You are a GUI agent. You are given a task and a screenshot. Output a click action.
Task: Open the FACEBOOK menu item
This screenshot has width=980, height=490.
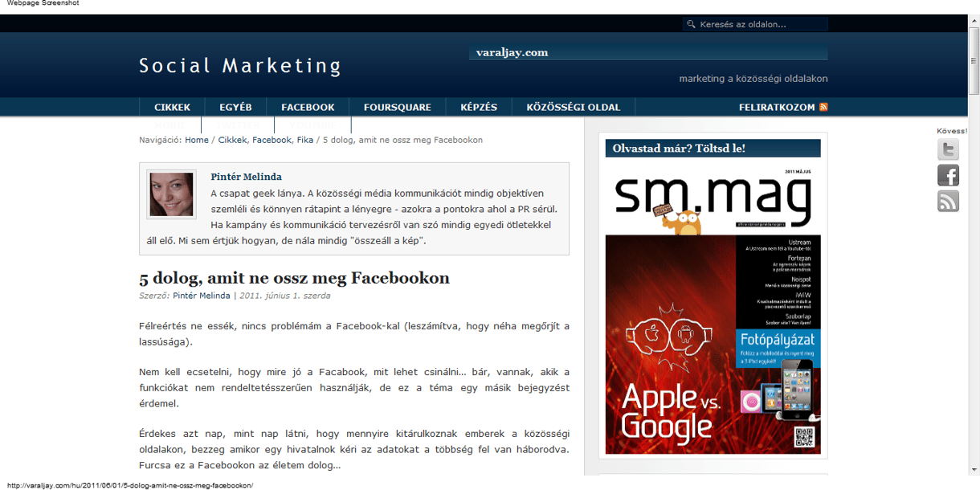pos(308,107)
